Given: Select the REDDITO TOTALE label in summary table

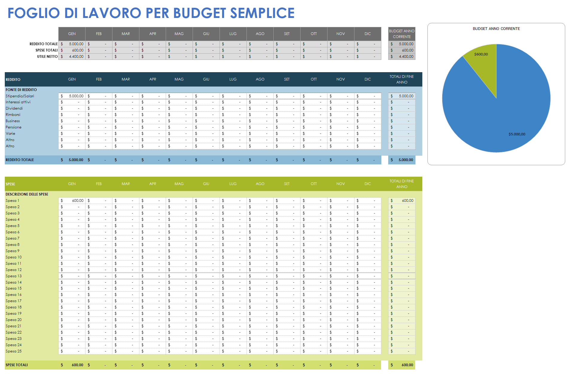Looking at the screenshot, I should pos(43,44).
